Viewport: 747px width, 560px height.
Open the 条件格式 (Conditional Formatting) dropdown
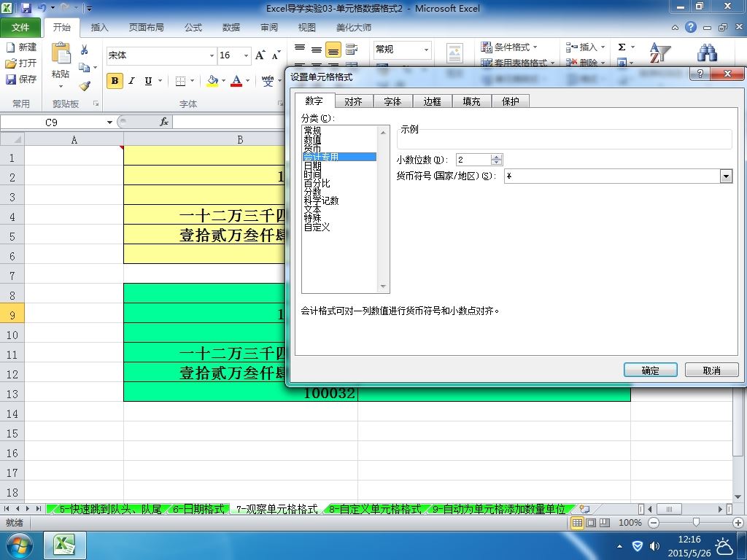[508, 47]
